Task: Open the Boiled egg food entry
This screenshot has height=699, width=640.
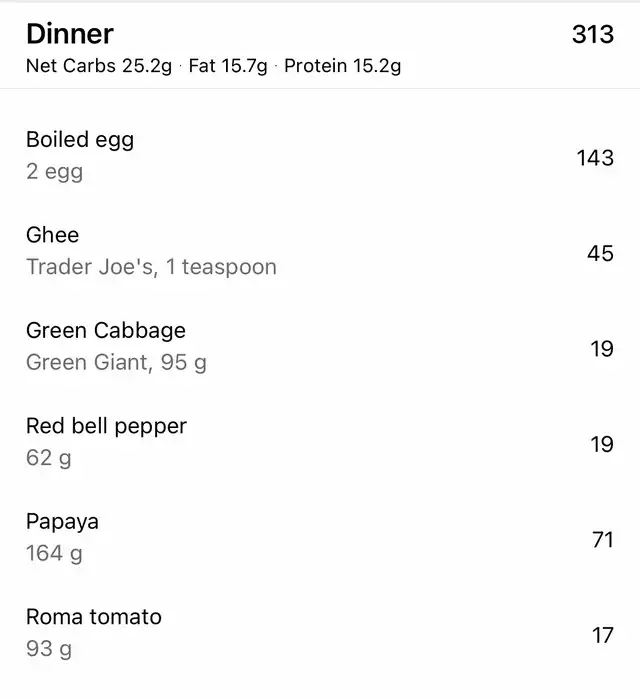Action: [80, 140]
